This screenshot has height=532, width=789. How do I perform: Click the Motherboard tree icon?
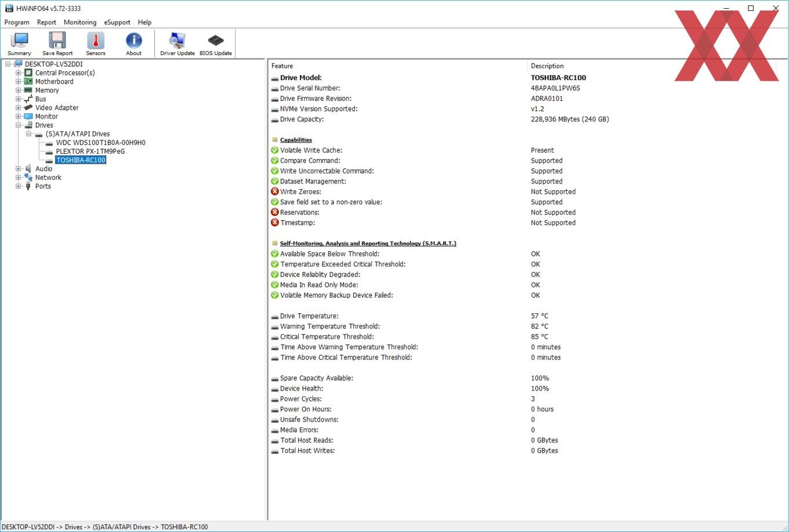point(28,82)
